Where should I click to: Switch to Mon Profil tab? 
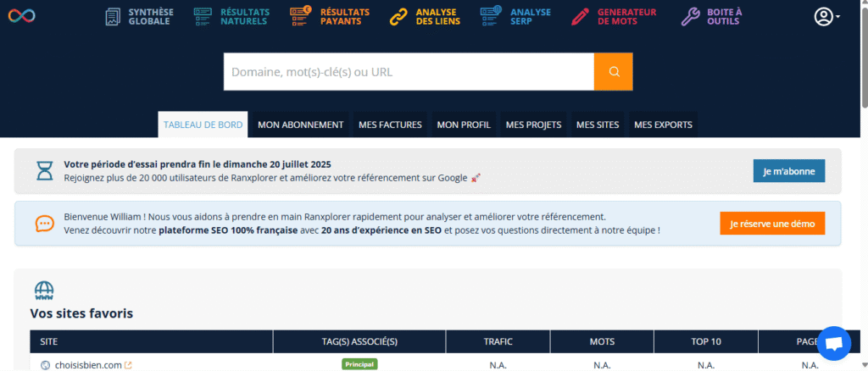pyautogui.click(x=464, y=125)
